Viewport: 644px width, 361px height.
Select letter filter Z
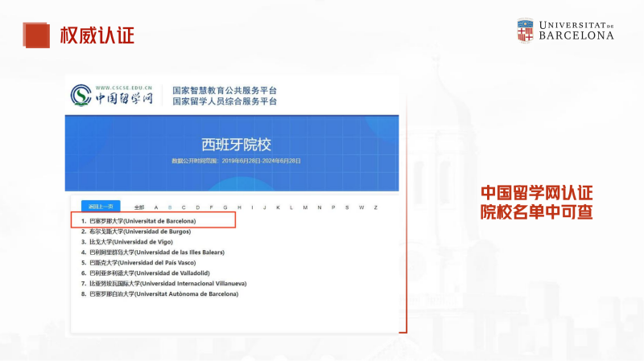click(375, 207)
